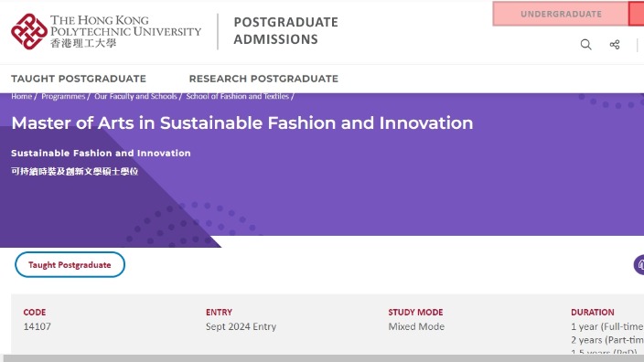This screenshot has width=644, height=362.
Task: Click the purple circular icon at right edge
Action: click(x=639, y=265)
